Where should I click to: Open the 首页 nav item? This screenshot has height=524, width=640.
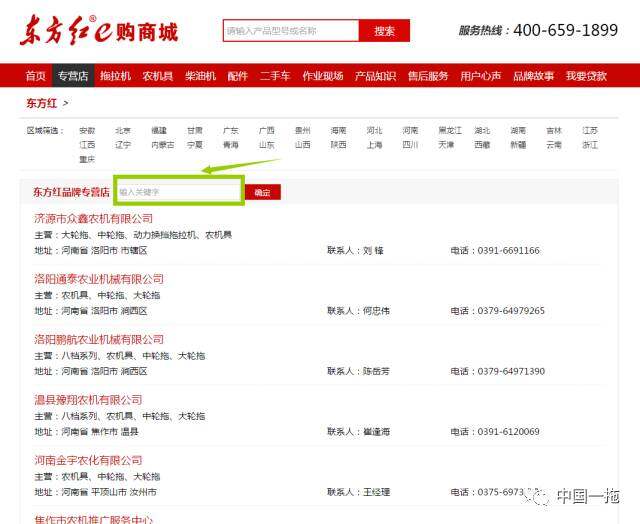click(x=36, y=76)
